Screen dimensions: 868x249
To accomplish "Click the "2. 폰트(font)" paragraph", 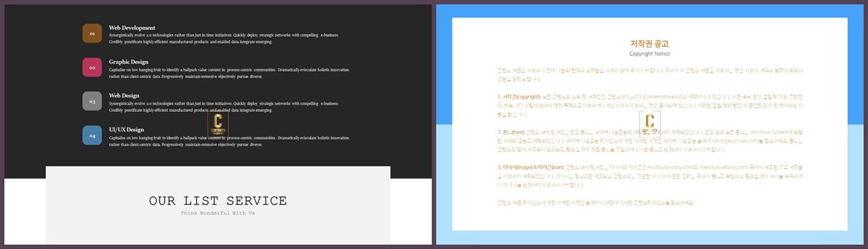I will 650,142.
